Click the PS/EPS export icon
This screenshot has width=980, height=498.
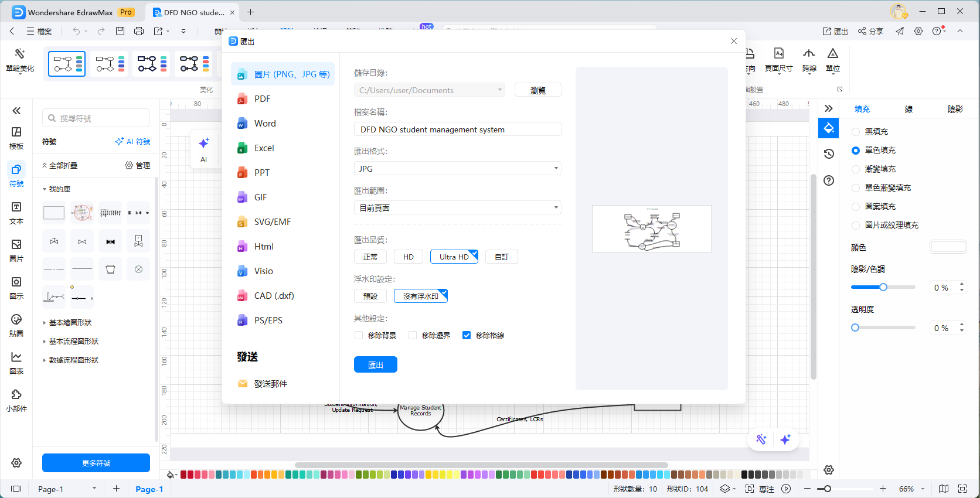241,321
